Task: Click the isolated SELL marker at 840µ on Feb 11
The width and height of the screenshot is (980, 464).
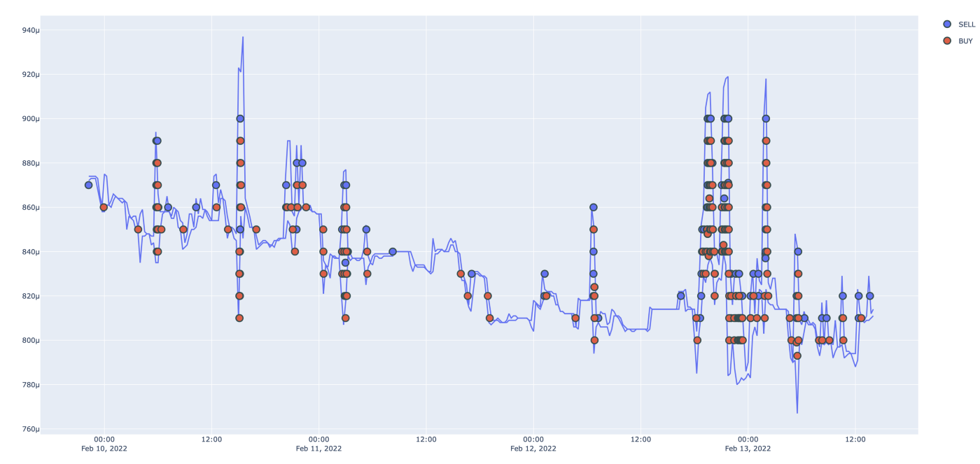Action: pos(393,252)
